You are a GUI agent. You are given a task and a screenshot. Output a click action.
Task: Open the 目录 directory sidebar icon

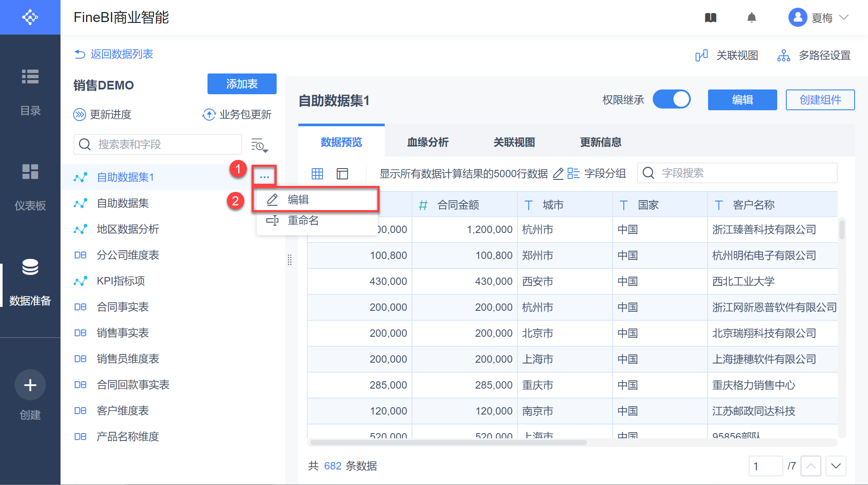point(30,77)
